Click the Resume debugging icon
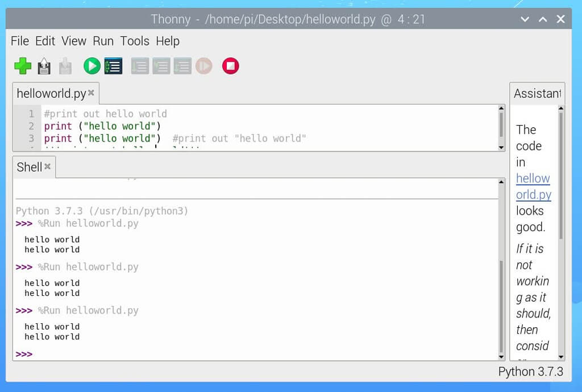Viewport: 582px width, 392px height. click(x=204, y=66)
